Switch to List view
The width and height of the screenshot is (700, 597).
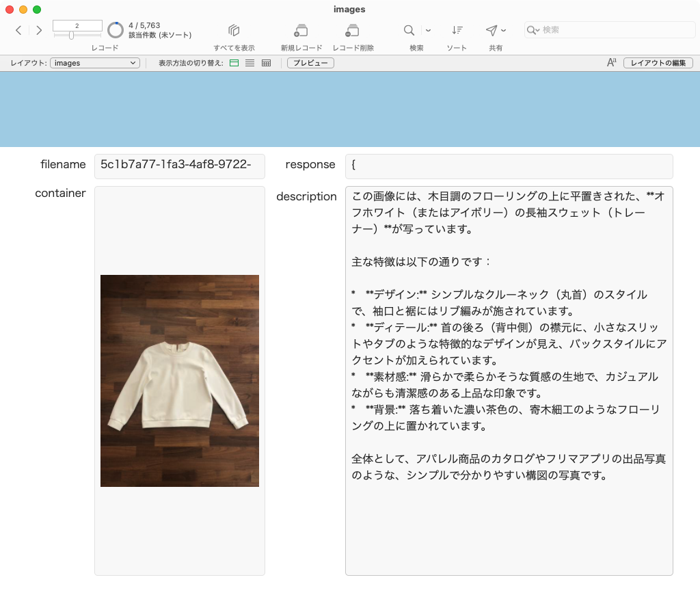tap(250, 63)
